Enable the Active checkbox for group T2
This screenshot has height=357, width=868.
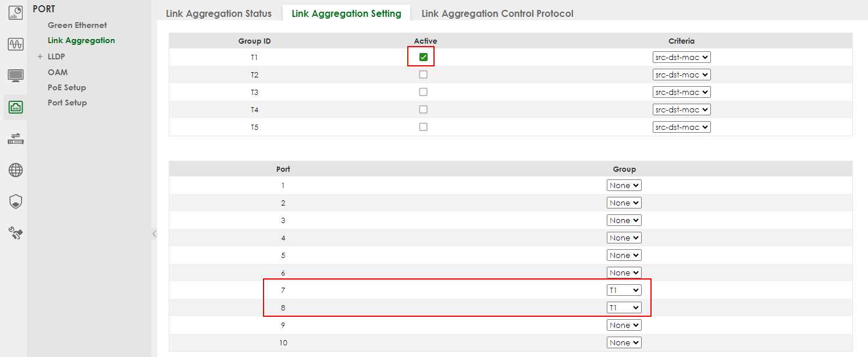coord(423,74)
